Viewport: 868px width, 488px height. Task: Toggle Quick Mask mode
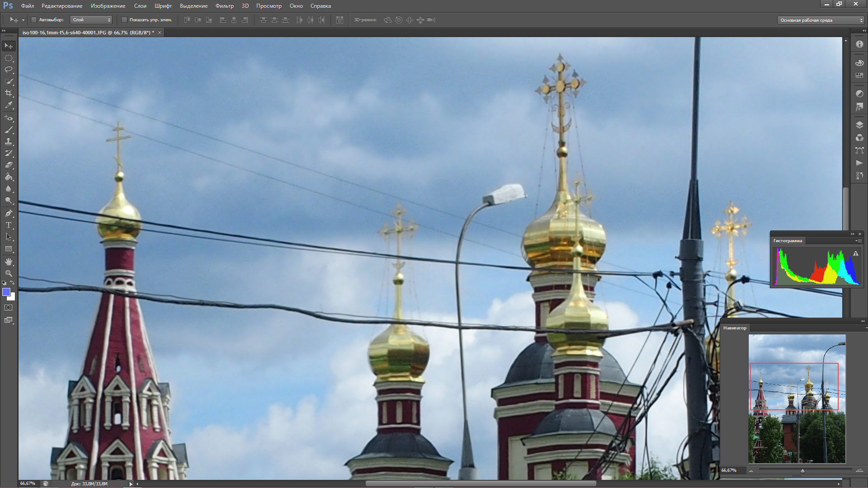coord(9,308)
